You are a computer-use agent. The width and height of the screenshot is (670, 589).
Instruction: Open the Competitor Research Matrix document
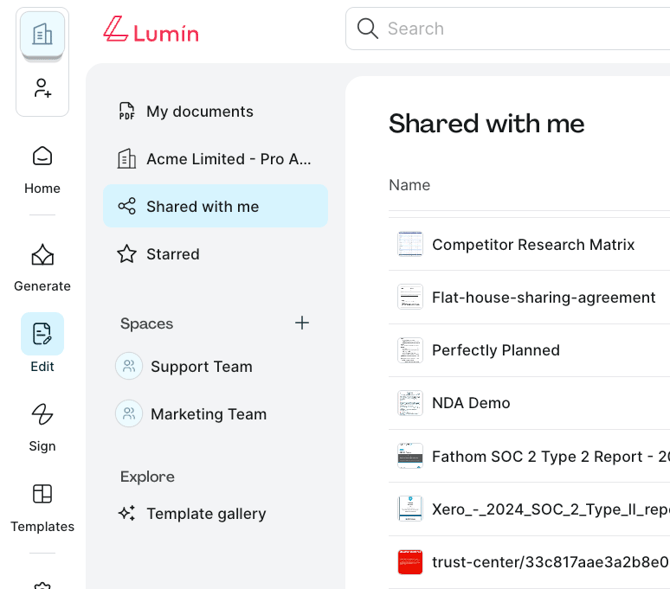(x=533, y=244)
